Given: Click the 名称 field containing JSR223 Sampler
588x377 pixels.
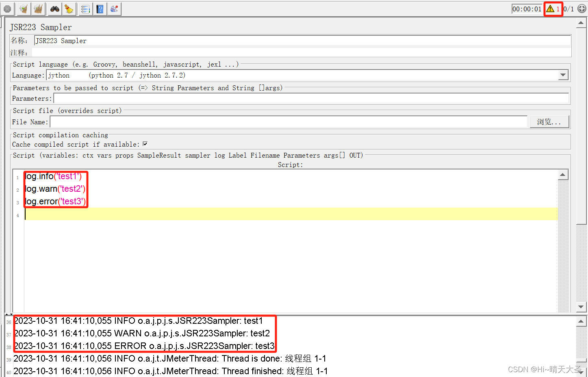Looking at the screenshot, I should [163, 40].
